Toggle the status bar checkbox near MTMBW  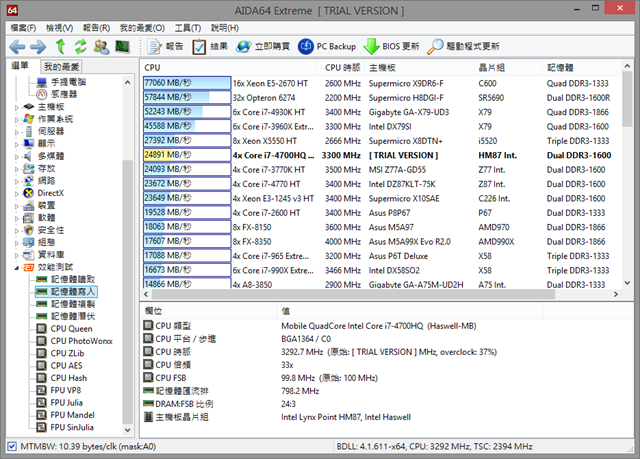(x=12, y=446)
